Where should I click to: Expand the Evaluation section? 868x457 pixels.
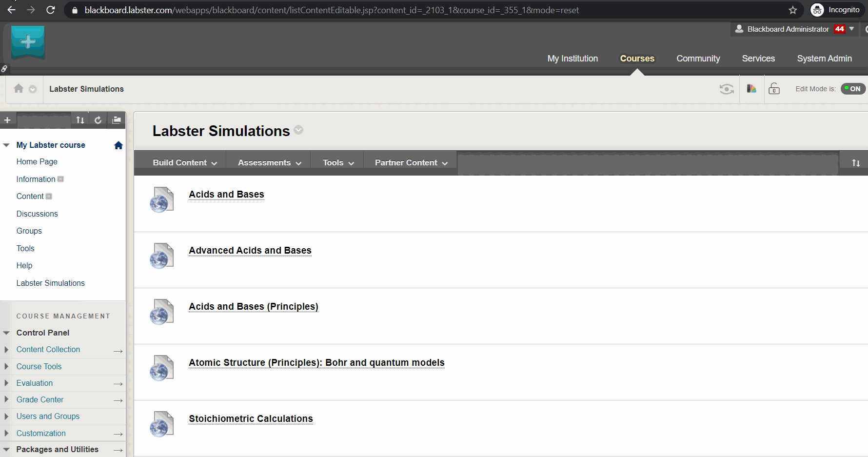tap(6, 383)
